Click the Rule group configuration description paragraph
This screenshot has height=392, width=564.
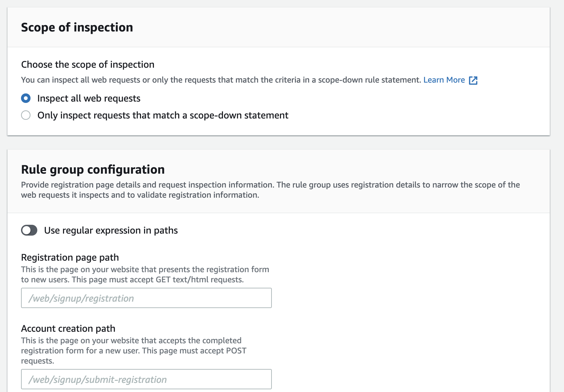tap(270, 190)
